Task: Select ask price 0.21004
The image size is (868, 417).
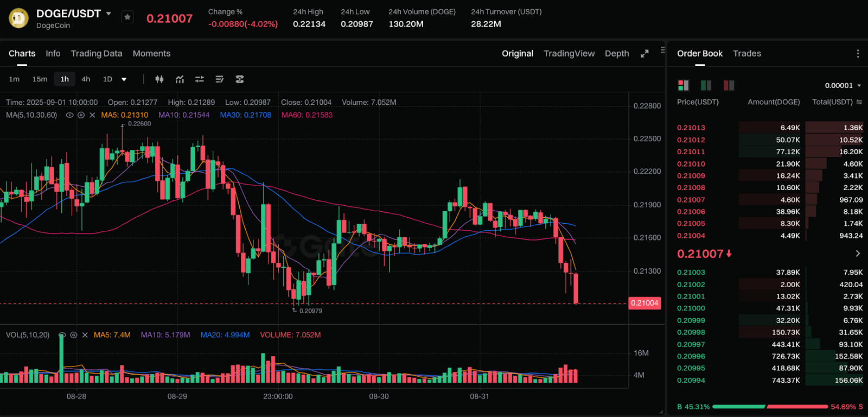Action: [691, 236]
